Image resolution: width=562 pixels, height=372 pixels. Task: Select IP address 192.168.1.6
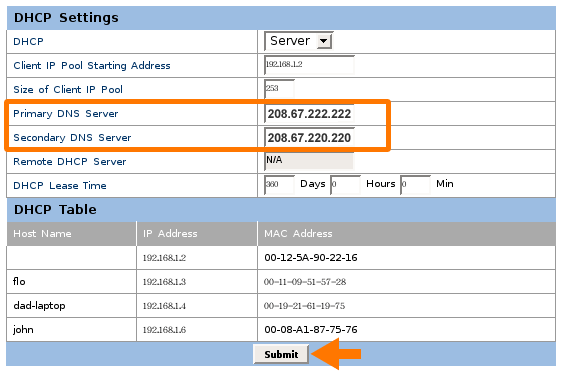click(x=164, y=330)
